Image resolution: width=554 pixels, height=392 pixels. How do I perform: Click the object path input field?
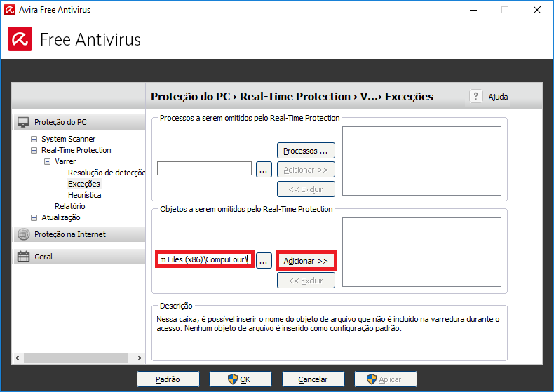coord(204,260)
